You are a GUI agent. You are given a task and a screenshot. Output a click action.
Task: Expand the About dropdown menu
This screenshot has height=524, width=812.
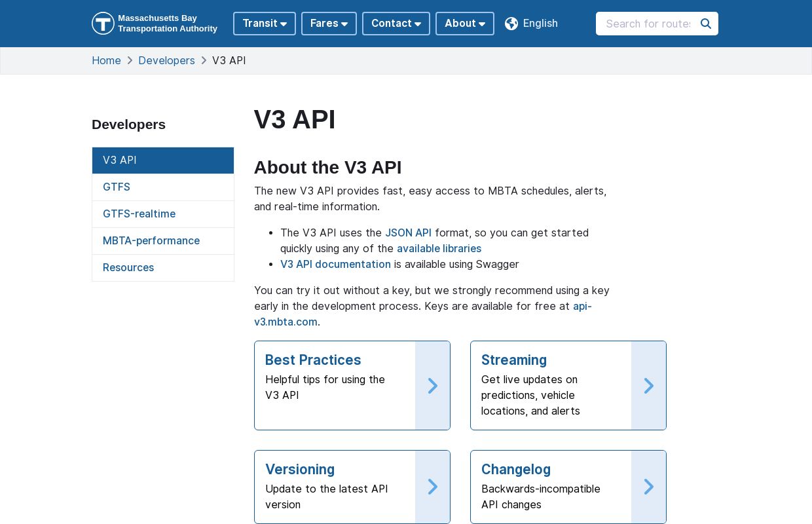465,24
